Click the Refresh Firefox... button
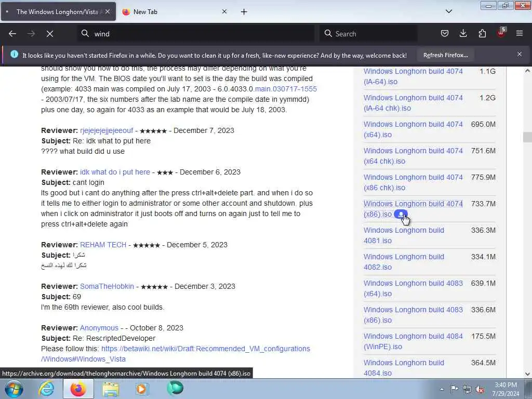The height and width of the screenshot is (399, 532). pyautogui.click(x=445, y=55)
